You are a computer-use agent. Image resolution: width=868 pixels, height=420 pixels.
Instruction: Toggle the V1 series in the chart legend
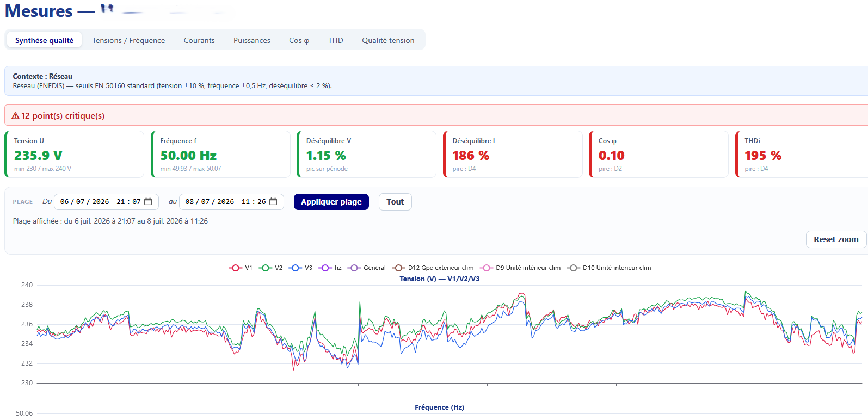[x=241, y=268]
